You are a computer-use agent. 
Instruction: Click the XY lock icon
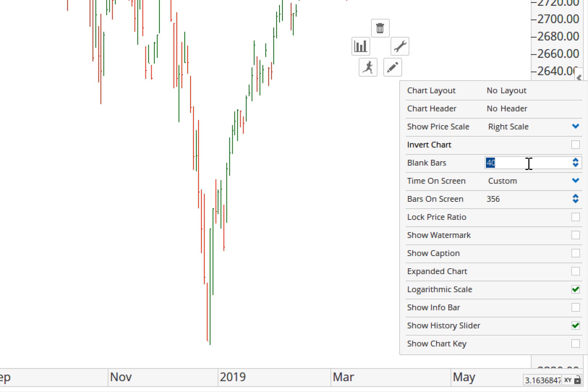tap(577, 380)
